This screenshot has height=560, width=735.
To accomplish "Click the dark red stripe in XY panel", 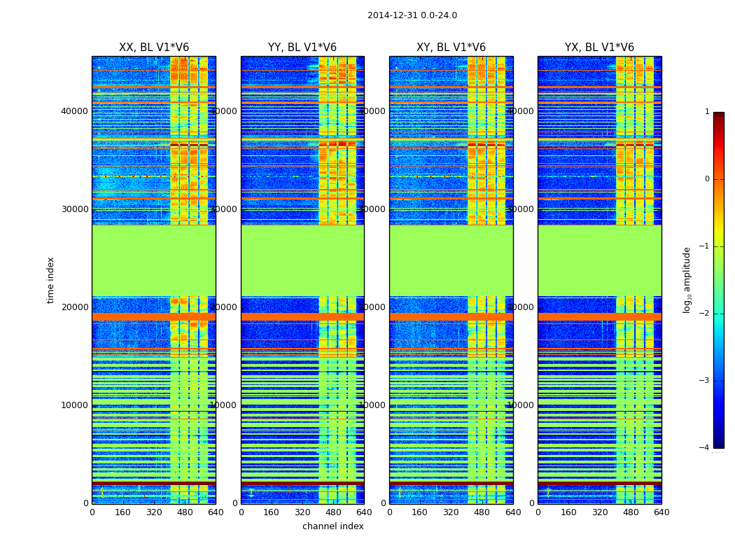I will (x=451, y=483).
